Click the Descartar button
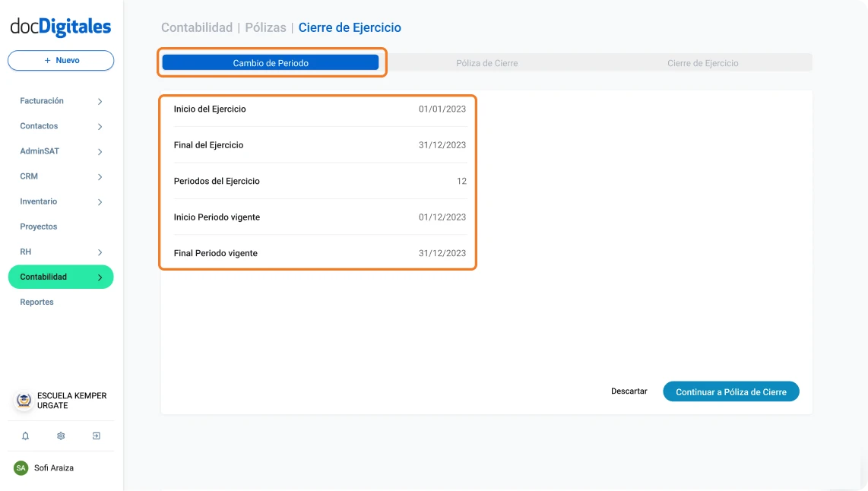Screen dimensions: 868x491 (629, 391)
